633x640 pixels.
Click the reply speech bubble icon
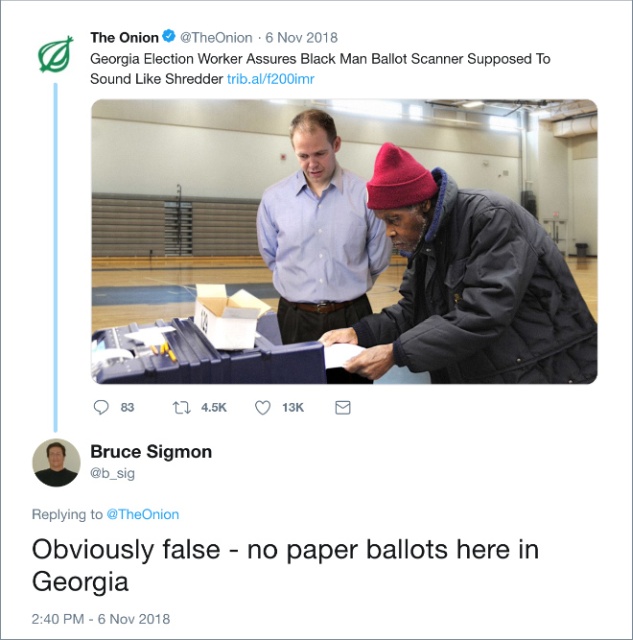(x=100, y=407)
